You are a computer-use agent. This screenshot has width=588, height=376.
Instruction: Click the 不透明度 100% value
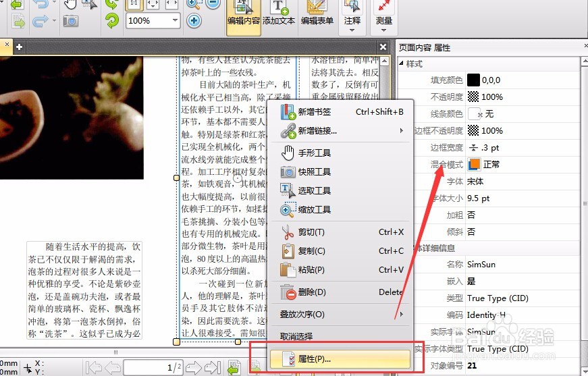(x=491, y=97)
